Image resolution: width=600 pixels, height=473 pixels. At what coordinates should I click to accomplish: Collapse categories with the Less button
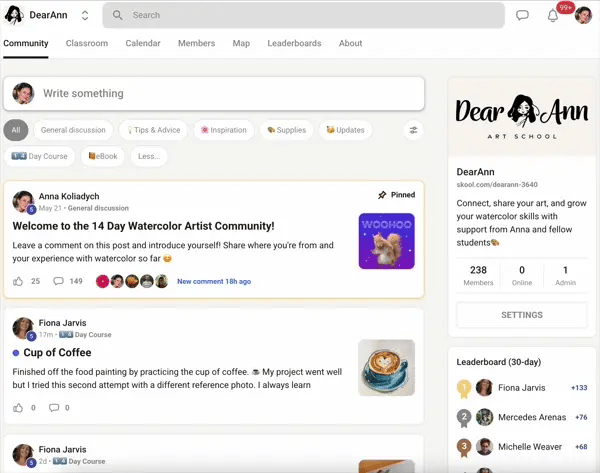click(x=149, y=156)
